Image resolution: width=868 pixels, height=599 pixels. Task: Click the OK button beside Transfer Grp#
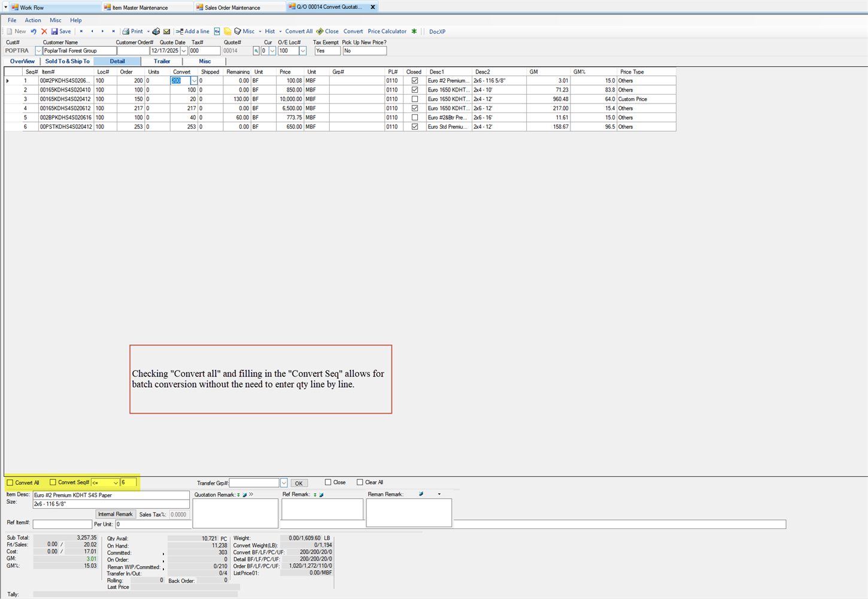tap(298, 482)
